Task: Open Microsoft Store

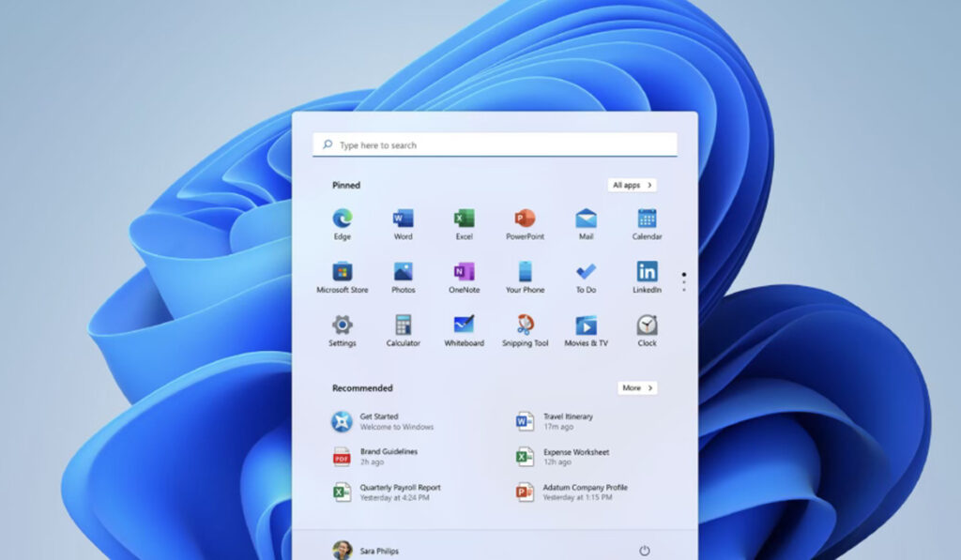Action: point(342,278)
